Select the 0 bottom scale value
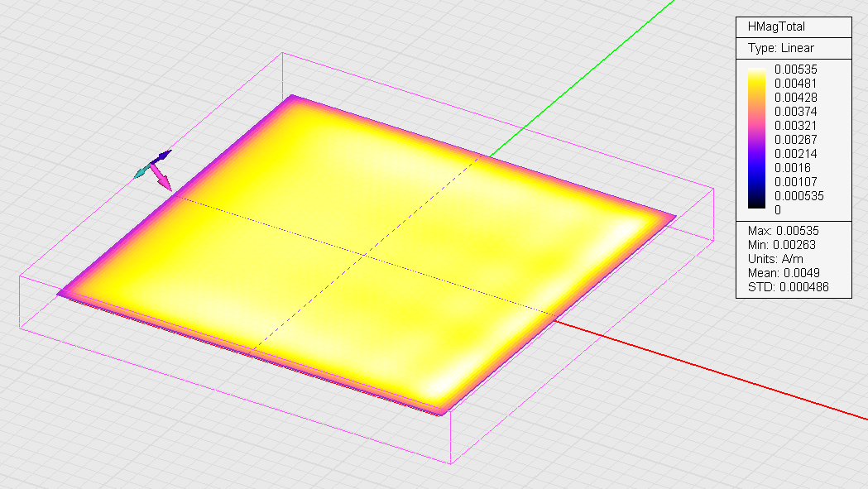Screen dimensions: 868x489 pos(778,210)
